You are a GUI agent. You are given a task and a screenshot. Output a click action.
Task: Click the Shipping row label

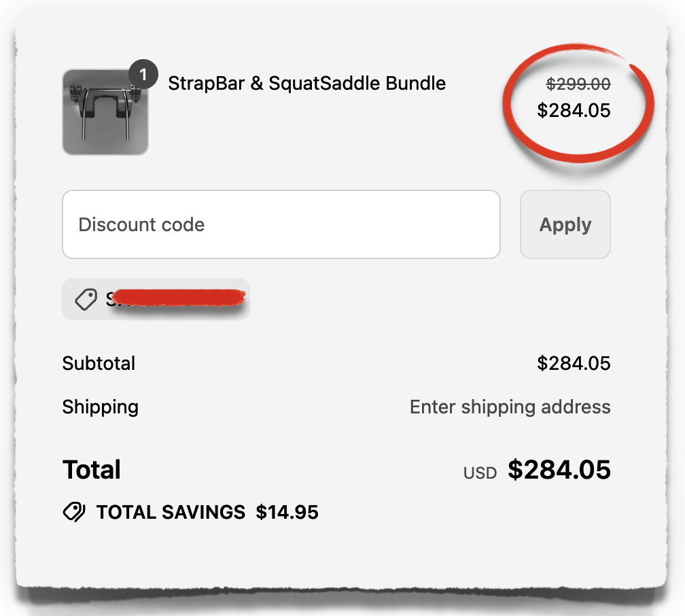pyautogui.click(x=100, y=407)
